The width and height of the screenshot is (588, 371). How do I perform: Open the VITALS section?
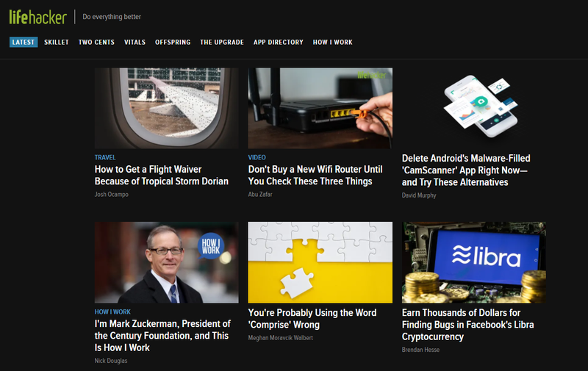point(135,43)
